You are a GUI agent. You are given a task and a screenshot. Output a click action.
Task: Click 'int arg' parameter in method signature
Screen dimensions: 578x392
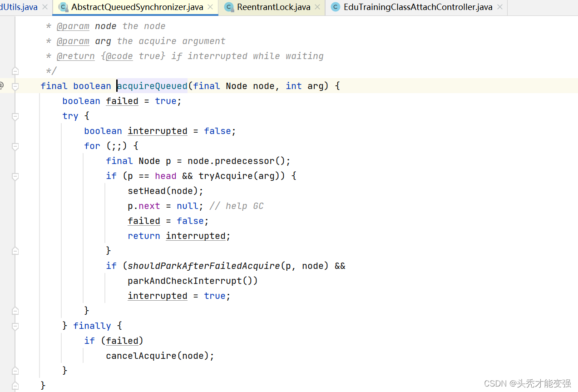(305, 86)
